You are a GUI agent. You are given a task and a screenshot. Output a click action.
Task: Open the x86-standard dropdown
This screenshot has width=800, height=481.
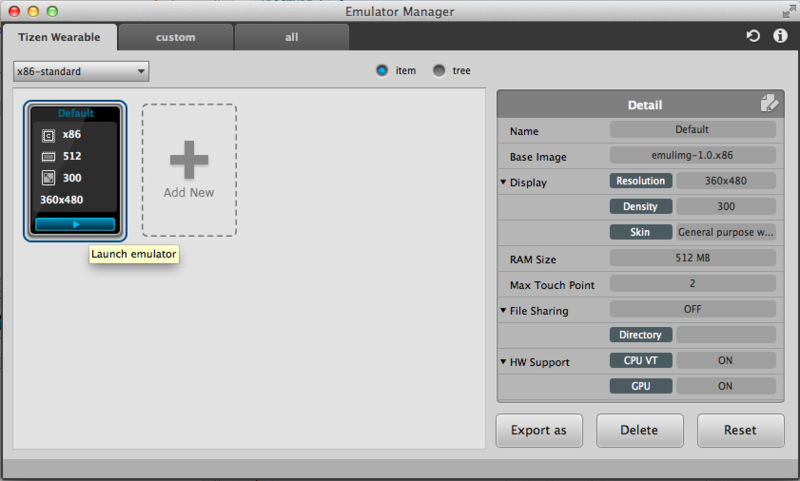point(81,71)
